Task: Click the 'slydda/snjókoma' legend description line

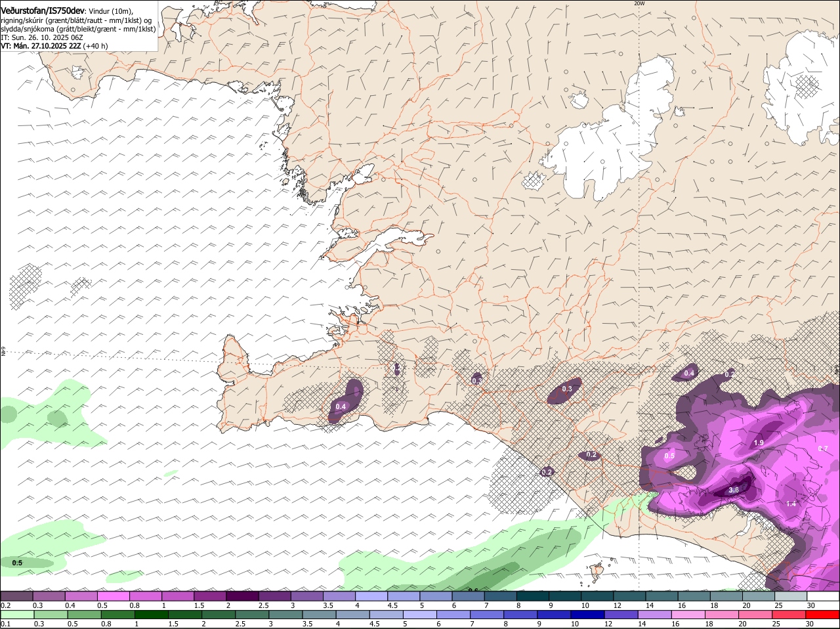Action: tap(78, 29)
